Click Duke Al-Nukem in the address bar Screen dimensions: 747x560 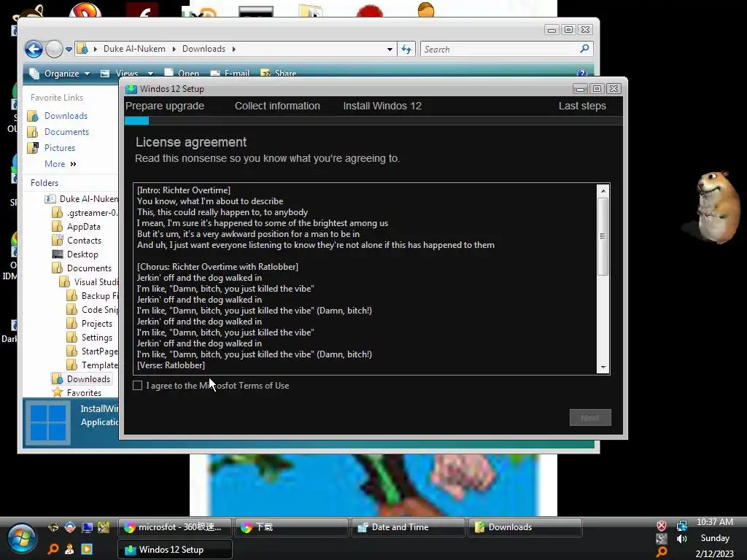click(x=134, y=49)
